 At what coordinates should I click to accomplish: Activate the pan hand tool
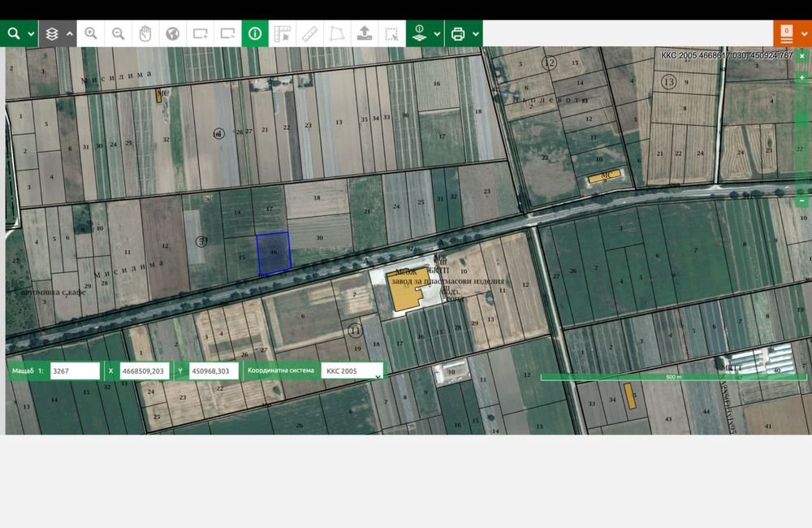pyautogui.click(x=145, y=33)
